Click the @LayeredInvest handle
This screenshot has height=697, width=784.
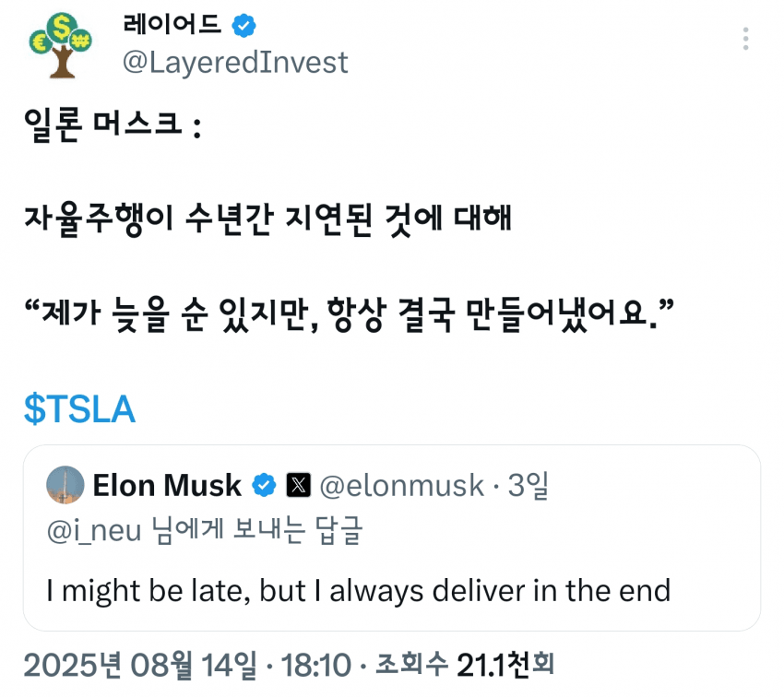235,62
